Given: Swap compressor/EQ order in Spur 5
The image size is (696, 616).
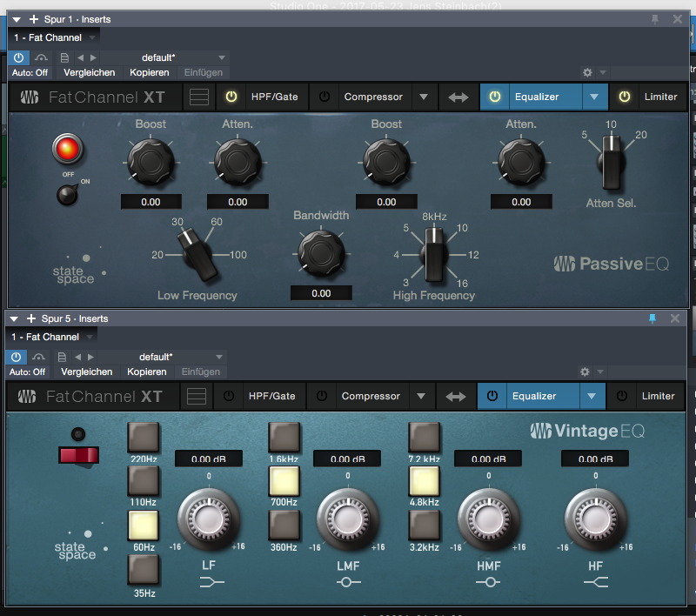Looking at the screenshot, I should [x=455, y=396].
